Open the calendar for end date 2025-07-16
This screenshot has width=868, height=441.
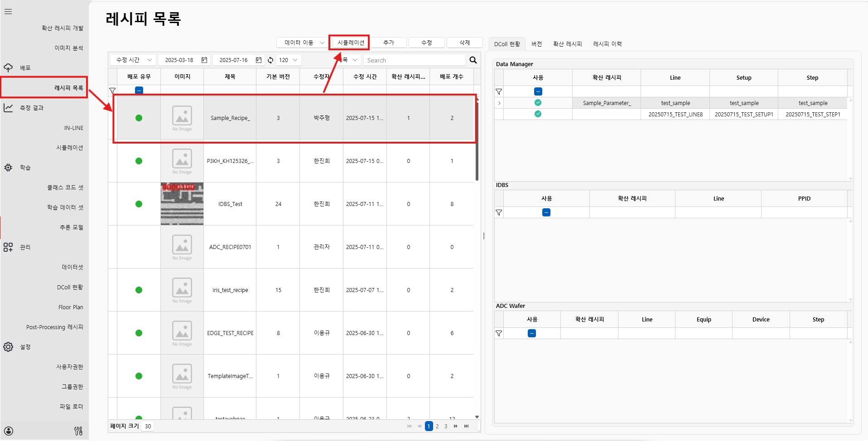(259, 60)
